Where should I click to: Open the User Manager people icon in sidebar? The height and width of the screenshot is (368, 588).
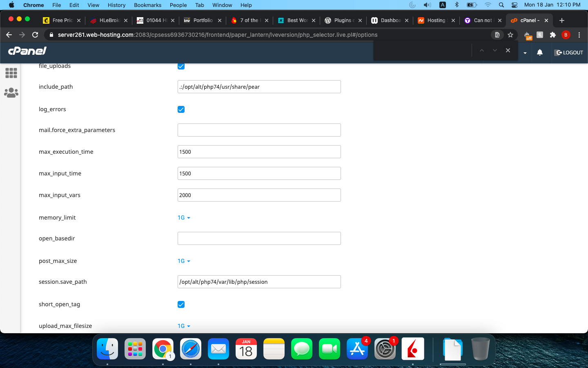[11, 93]
